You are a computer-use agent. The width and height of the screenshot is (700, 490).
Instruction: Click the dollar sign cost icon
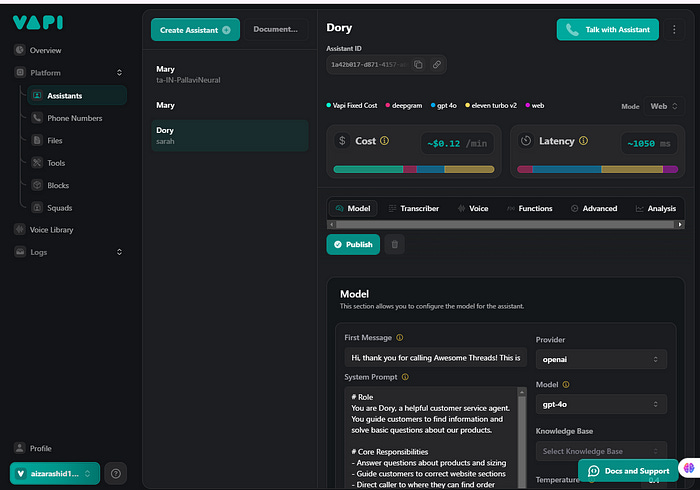(x=342, y=141)
